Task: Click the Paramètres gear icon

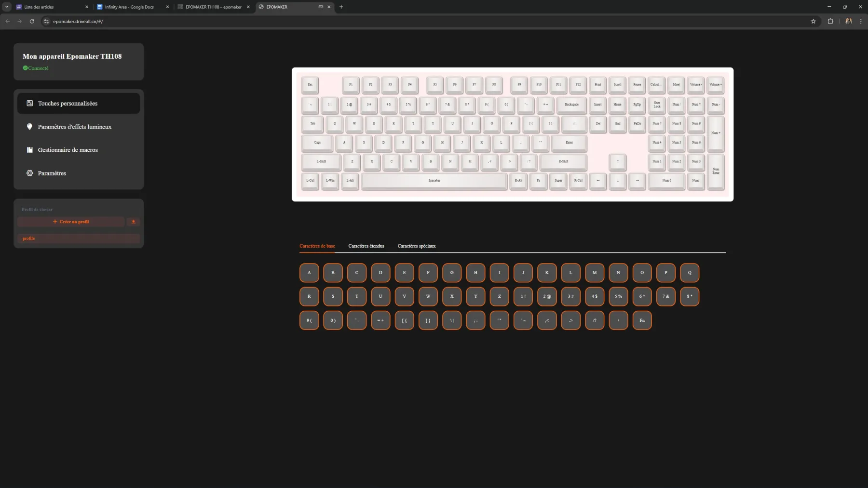Action: (x=30, y=173)
